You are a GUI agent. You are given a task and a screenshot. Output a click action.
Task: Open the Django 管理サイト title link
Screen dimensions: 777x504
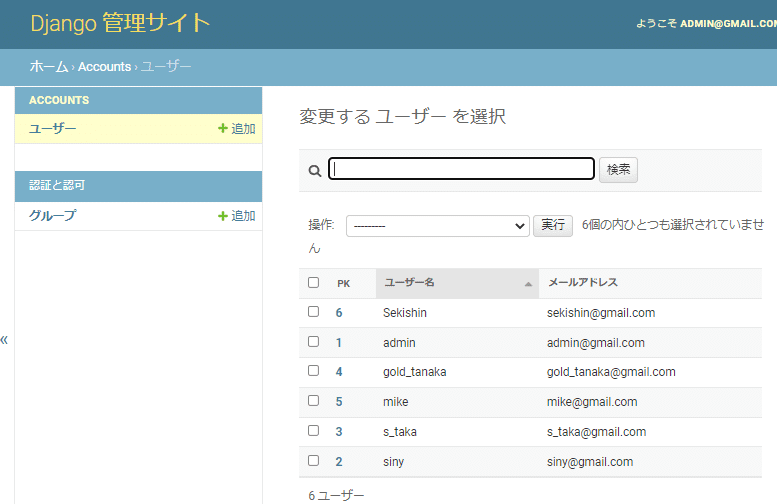pos(120,23)
